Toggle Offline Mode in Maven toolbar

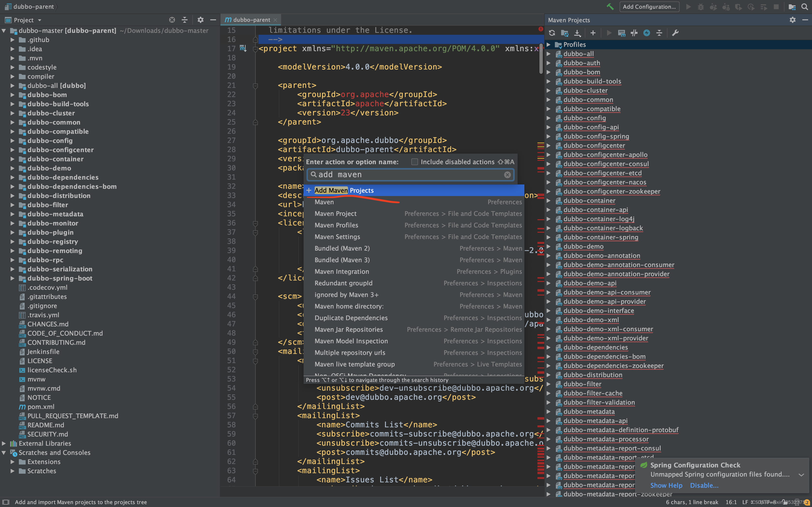pyautogui.click(x=634, y=33)
